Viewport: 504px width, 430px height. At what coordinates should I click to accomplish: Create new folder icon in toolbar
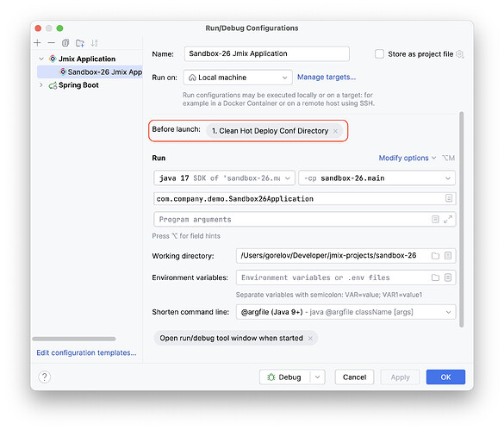point(80,43)
